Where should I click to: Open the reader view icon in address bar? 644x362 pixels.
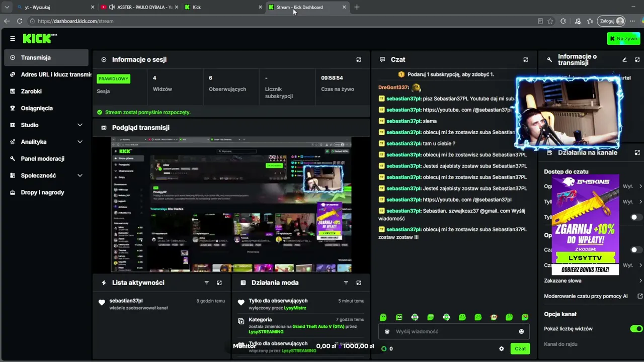click(540, 21)
